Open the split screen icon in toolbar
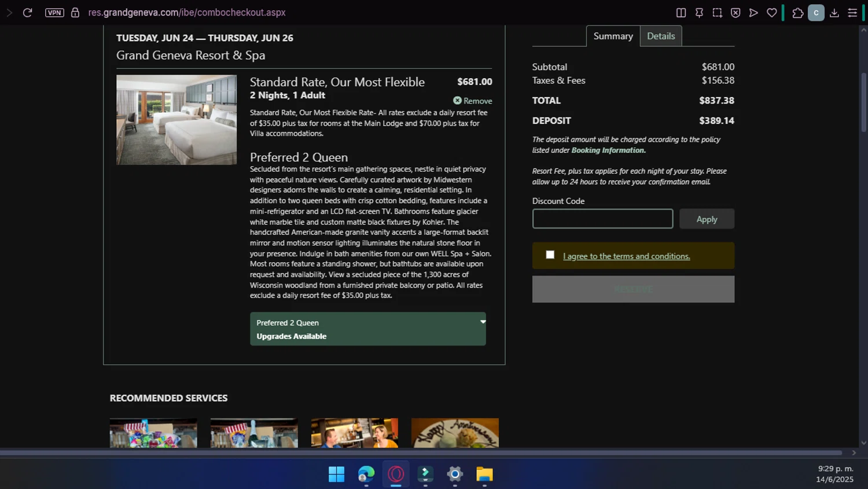Screen dimensions: 868x489 [x=681, y=12]
